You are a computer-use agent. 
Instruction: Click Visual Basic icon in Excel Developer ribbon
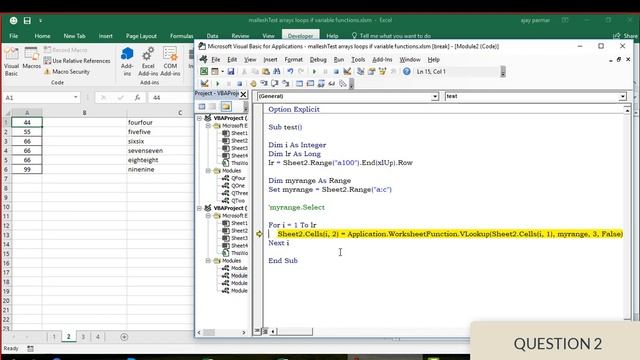(11, 61)
